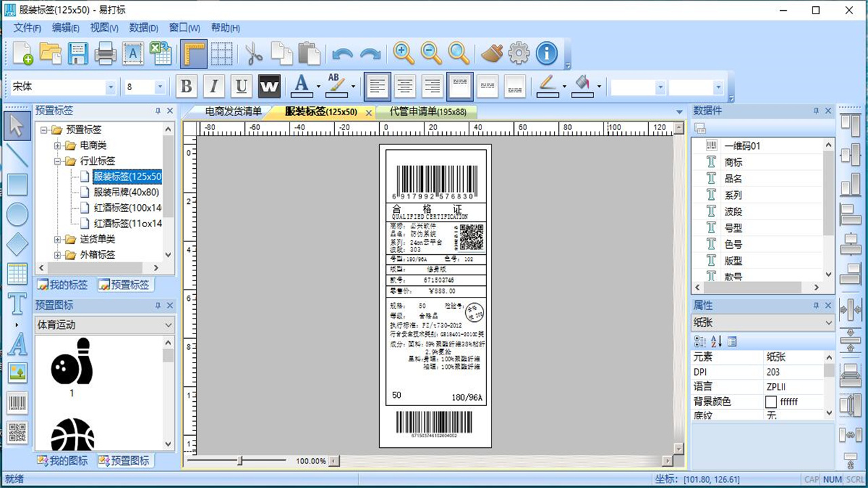Expand the 送货单类 tree folder
The height and width of the screenshot is (488, 868).
(x=58, y=239)
